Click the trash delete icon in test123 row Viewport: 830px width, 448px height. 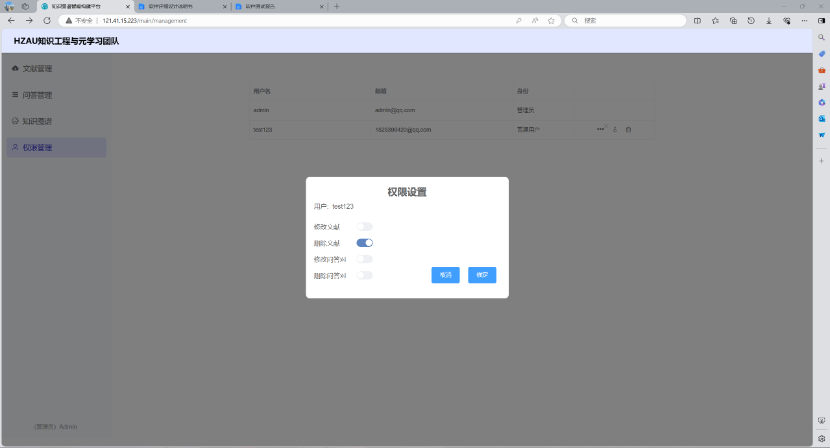tap(628, 129)
